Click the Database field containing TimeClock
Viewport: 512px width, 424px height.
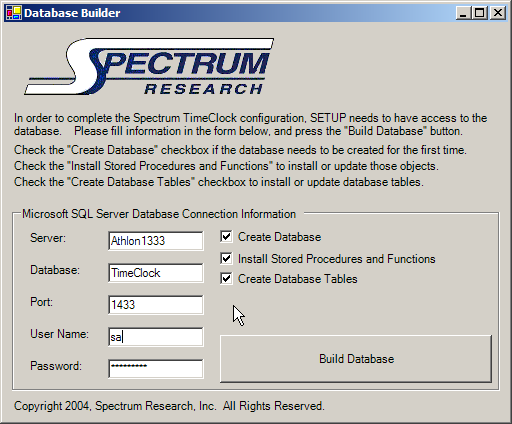pos(156,273)
